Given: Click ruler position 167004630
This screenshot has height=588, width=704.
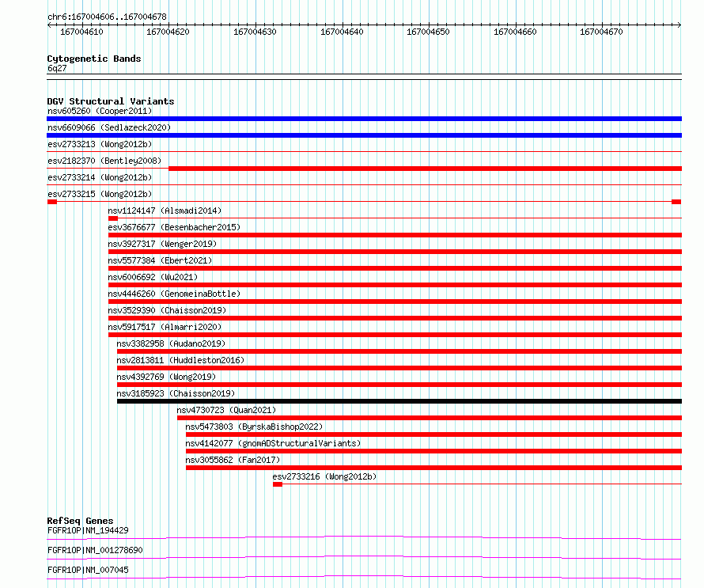Looking at the screenshot, I should pyautogui.click(x=255, y=32).
